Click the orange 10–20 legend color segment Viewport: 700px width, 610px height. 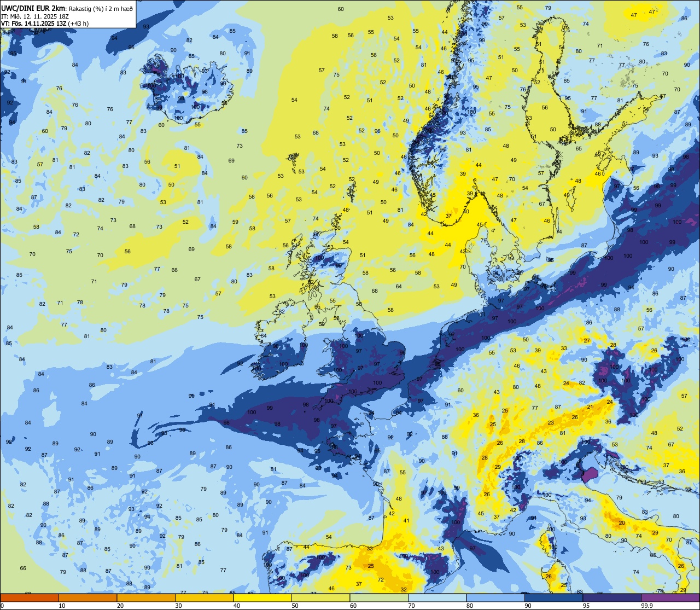(x=87, y=598)
